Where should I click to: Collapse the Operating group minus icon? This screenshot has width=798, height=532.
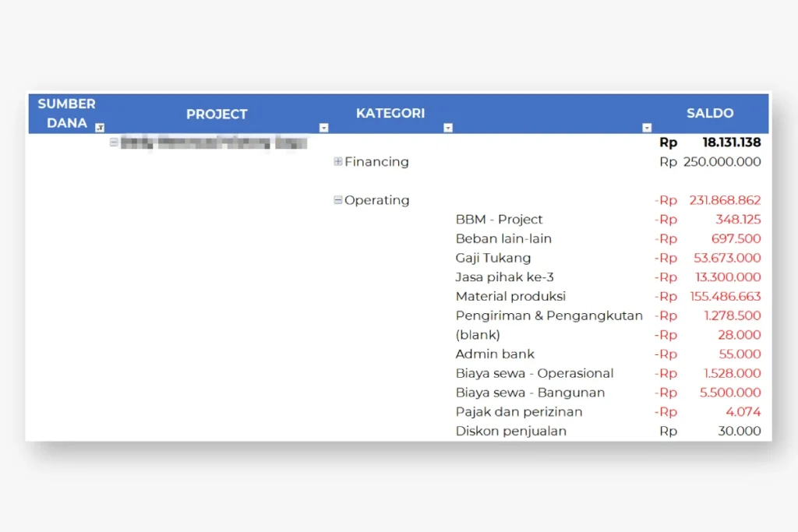click(x=337, y=200)
